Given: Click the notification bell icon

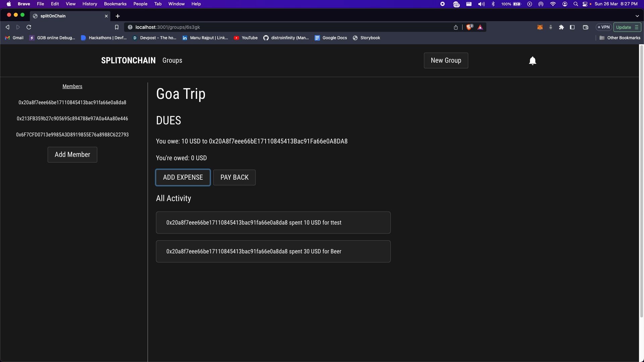Looking at the screenshot, I should click(x=533, y=61).
